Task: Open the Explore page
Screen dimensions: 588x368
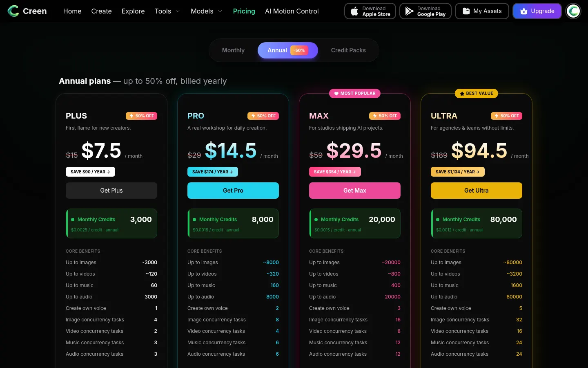Action: pyautogui.click(x=133, y=11)
